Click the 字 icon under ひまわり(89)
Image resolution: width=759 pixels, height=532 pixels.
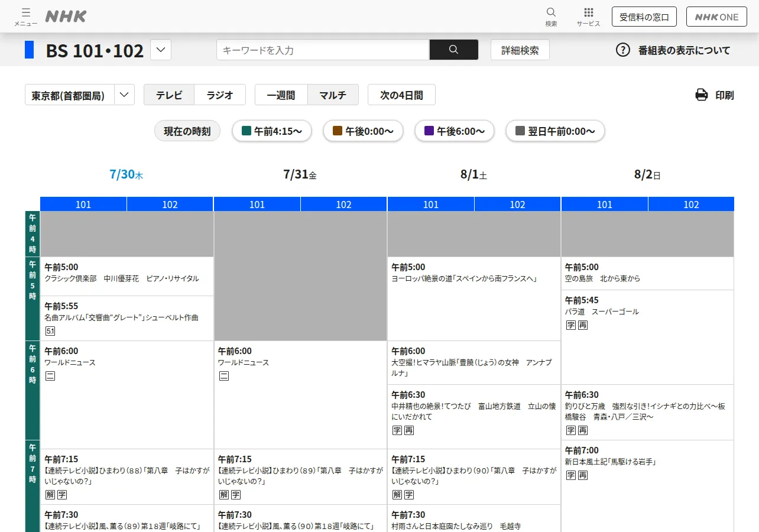point(236,495)
